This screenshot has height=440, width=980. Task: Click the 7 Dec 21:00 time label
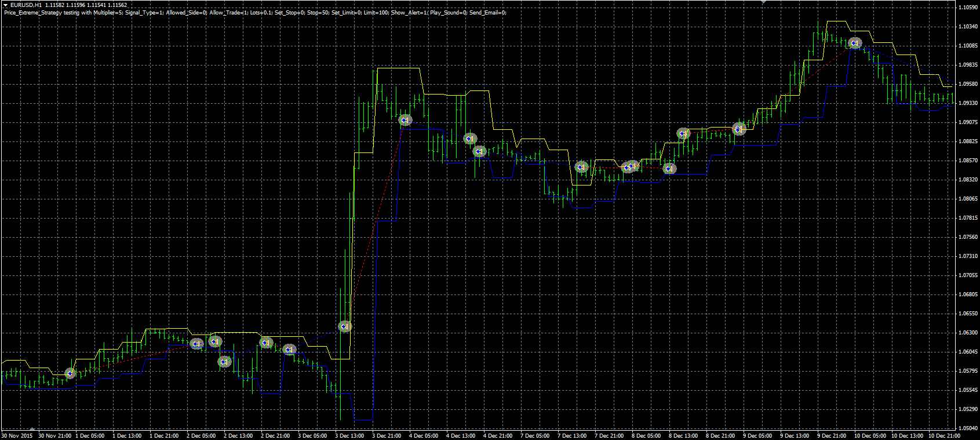pos(609,436)
